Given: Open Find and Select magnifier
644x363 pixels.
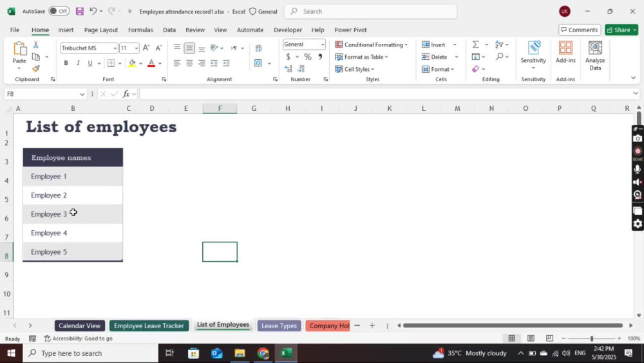Looking at the screenshot, I should (x=500, y=56).
